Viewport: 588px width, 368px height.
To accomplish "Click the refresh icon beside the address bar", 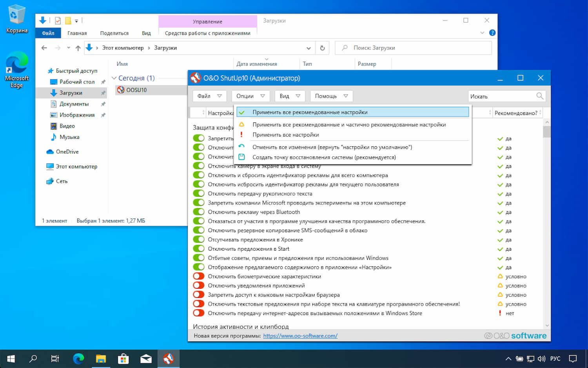I will pos(322,47).
